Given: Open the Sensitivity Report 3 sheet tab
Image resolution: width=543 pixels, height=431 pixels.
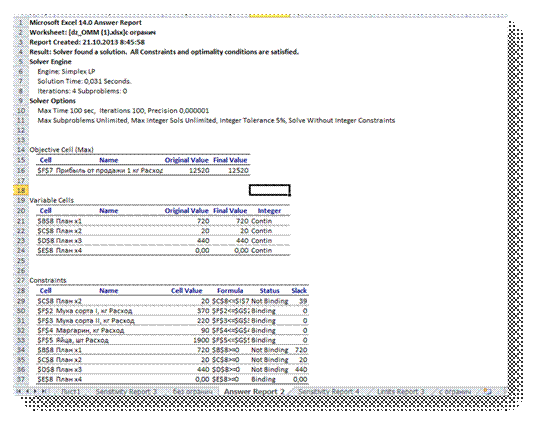Looking at the screenshot, I should click(x=126, y=392).
